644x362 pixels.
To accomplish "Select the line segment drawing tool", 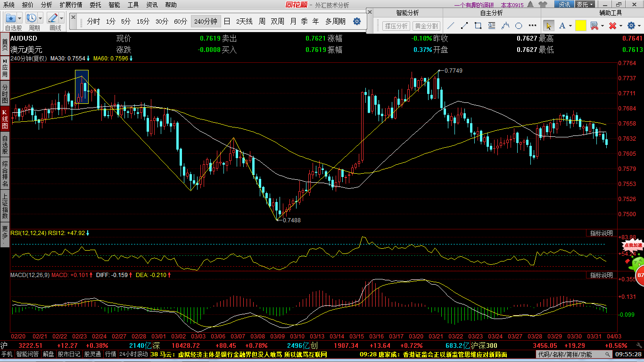I will click(x=464, y=25).
